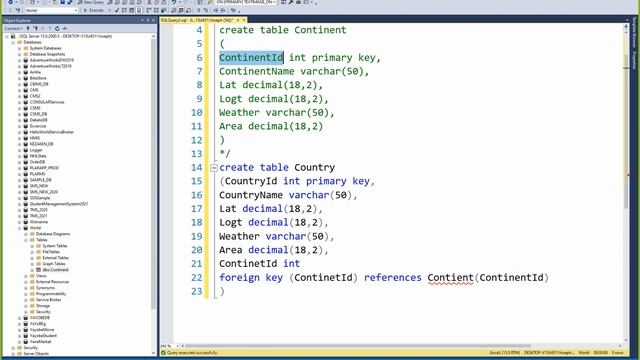Select the Graph Tables folder

click(54, 264)
